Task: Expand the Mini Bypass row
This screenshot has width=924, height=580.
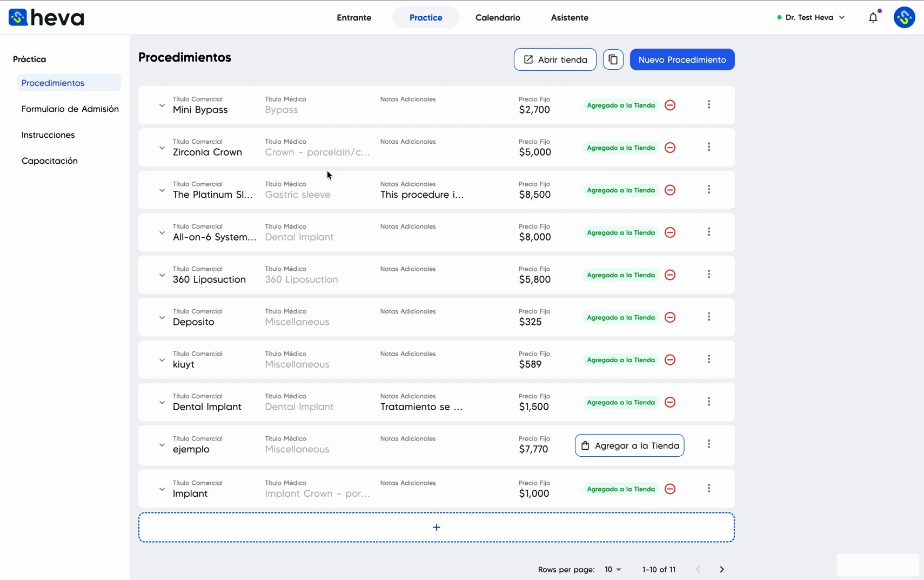Action: (162, 105)
